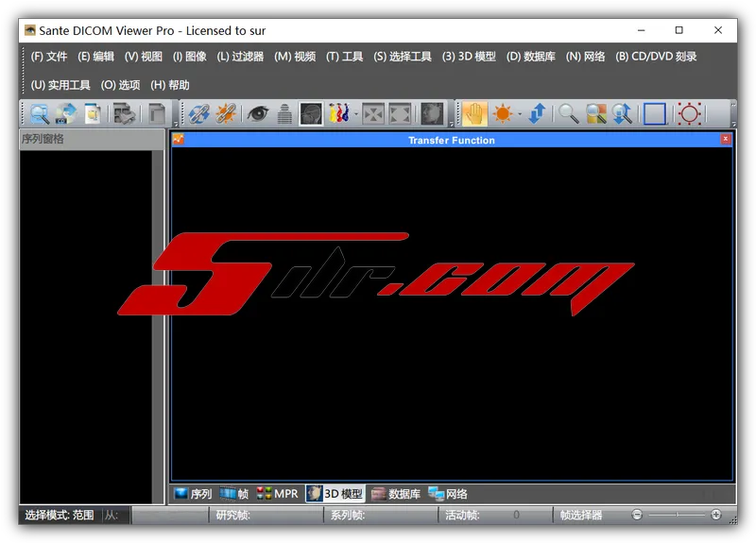Close the Transfer Function panel
The height and width of the screenshot is (543, 756).
725,139
